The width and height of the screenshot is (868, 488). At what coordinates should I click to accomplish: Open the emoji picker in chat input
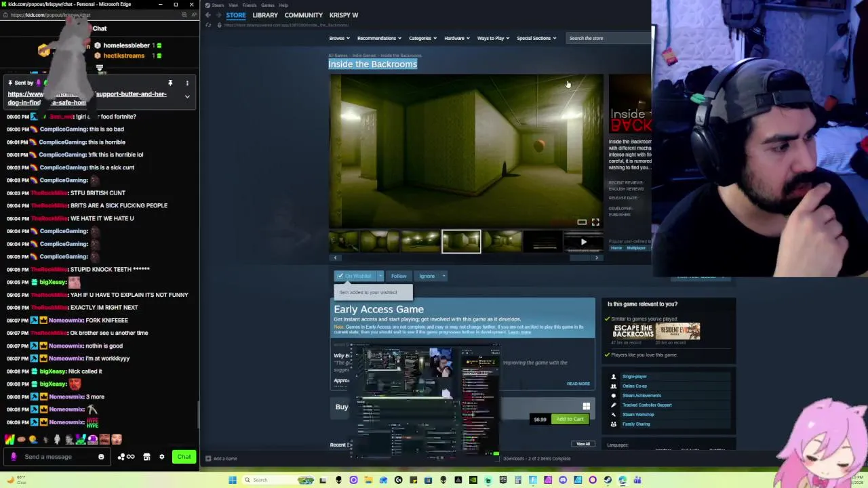pyautogui.click(x=101, y=457)
